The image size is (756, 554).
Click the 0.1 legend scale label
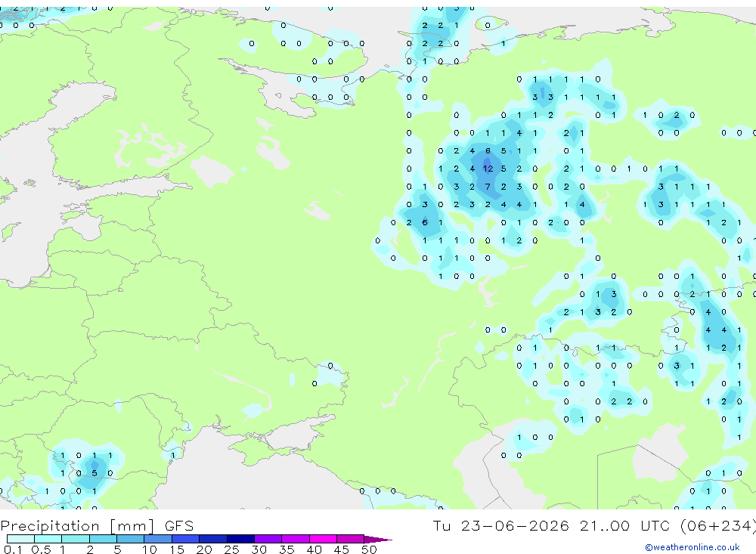[x=13, y=549]
